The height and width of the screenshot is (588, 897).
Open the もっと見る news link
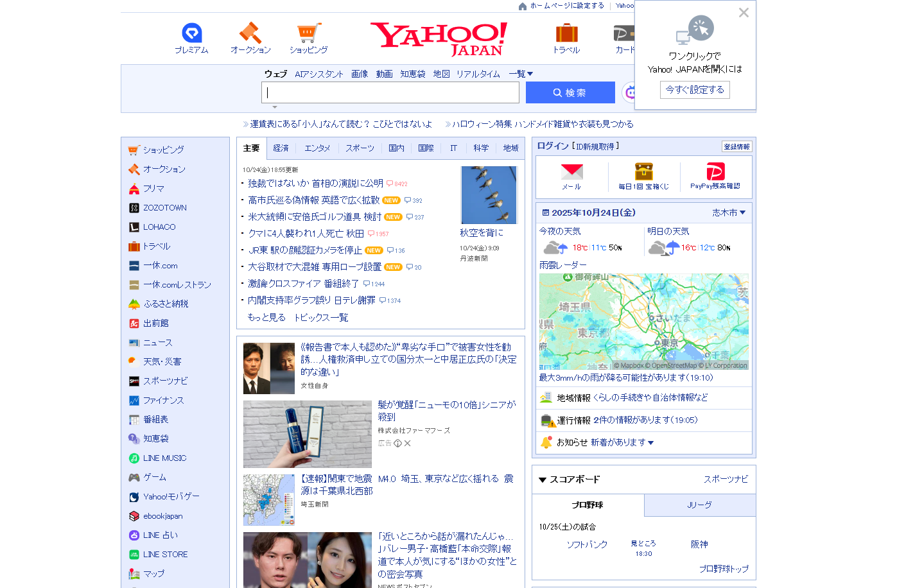pos(266,317)
